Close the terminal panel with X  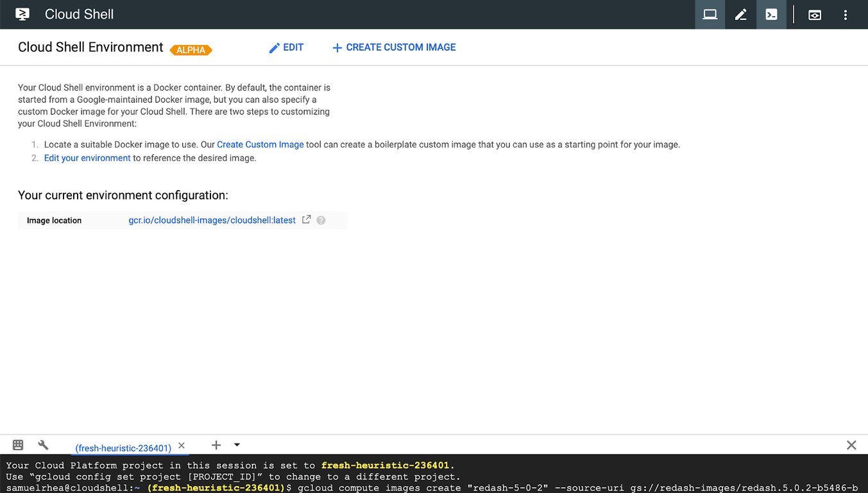851,445
